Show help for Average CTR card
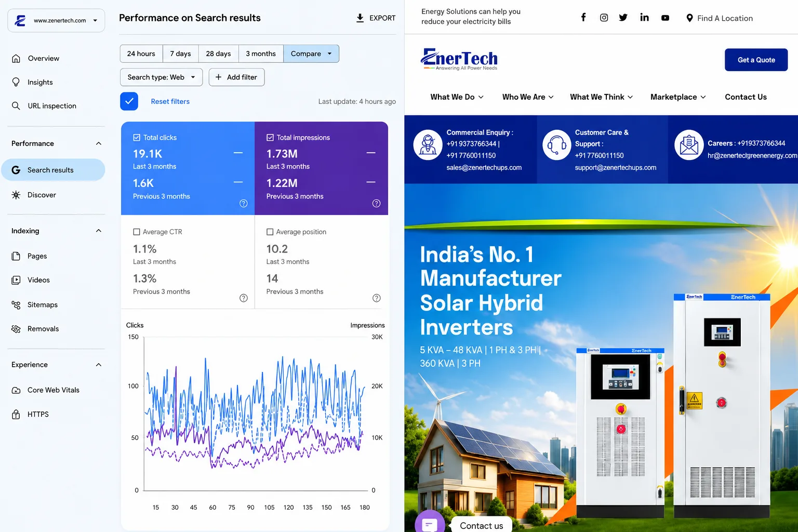Screen dimensions: 798x532 pyautogui.click(x=244, y=298)
